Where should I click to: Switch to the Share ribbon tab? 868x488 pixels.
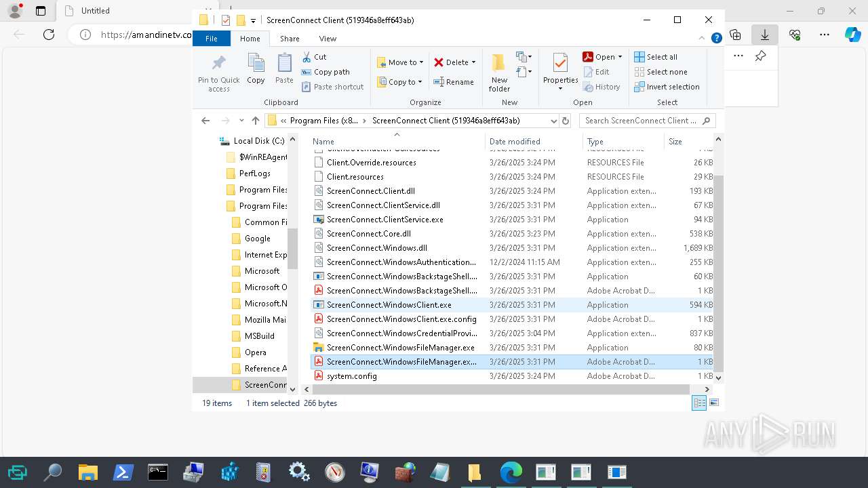pyautogui.click(x=290, y=39)
